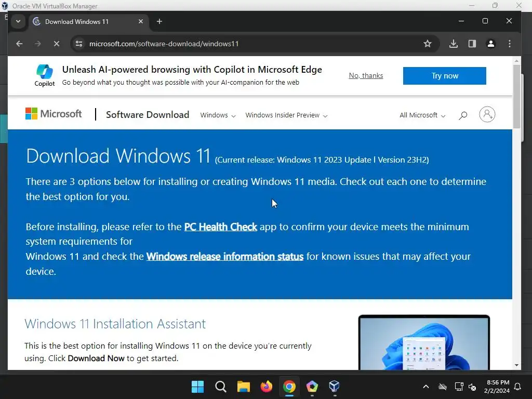Open the notifications bell
The width and height of the screenshot is (532, 399).
point(518,387)
